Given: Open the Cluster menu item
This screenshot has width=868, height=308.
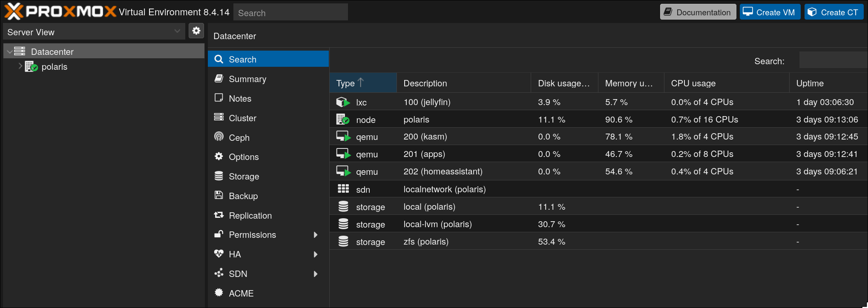Looking at the screenshot, I should 268,118.
